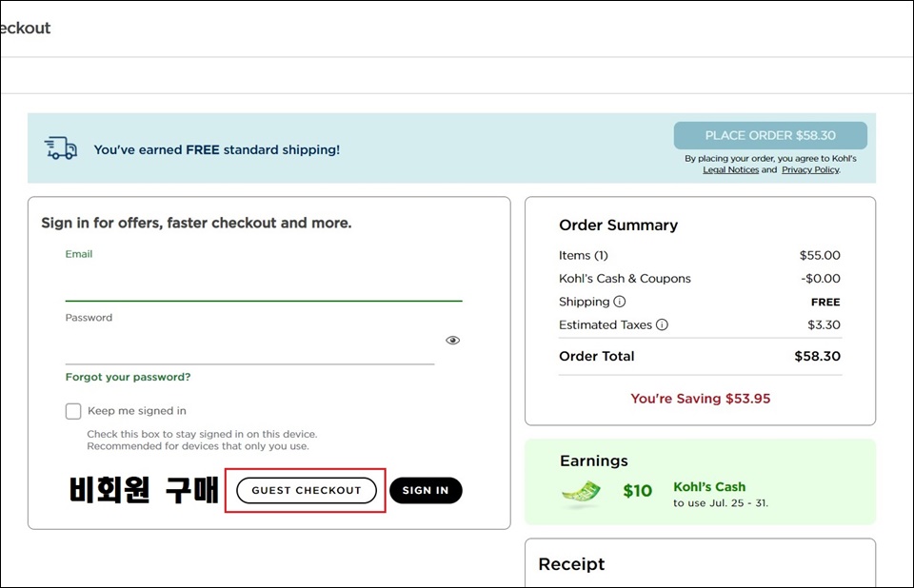Click the Estimated Taxes amount $3.30

tap(824, 324)
